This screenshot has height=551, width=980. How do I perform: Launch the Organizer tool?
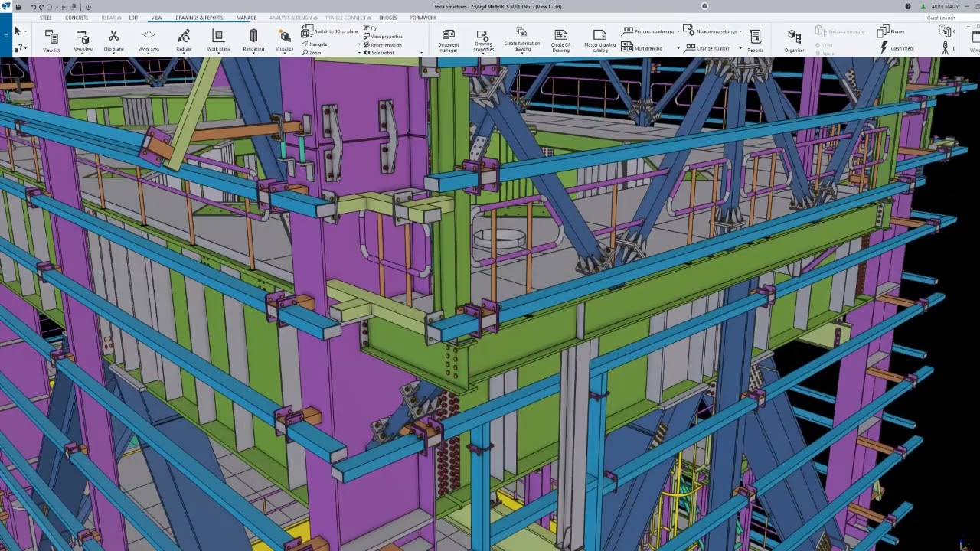pos(794,40)
